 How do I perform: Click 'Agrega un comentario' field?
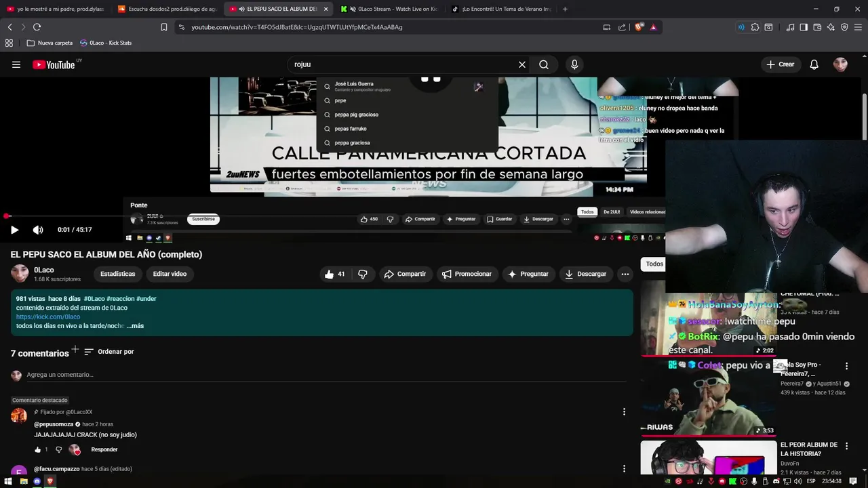[325, 375]
